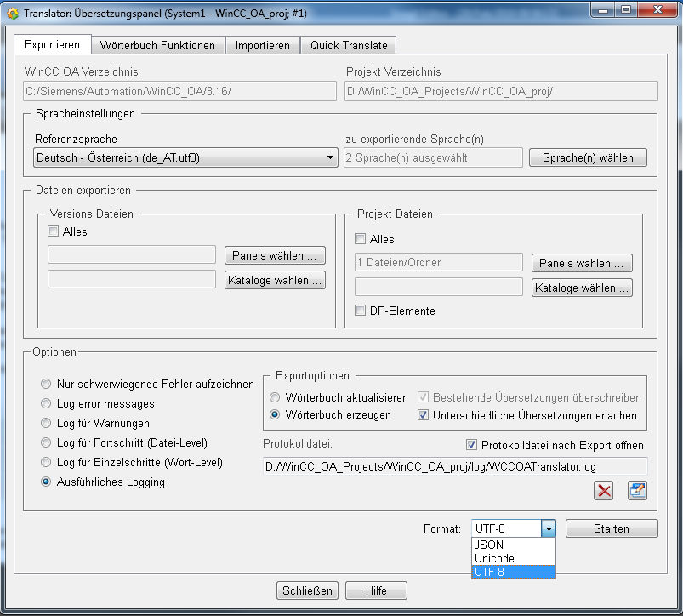Collapse the Format dropdown via its arrow
683x616 pixels.
pos(549,528)
